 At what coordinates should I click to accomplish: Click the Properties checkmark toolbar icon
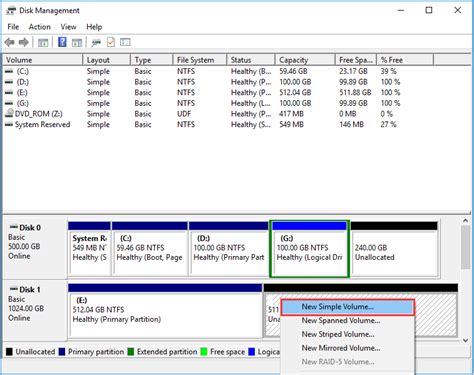click(x=111, y=42)
